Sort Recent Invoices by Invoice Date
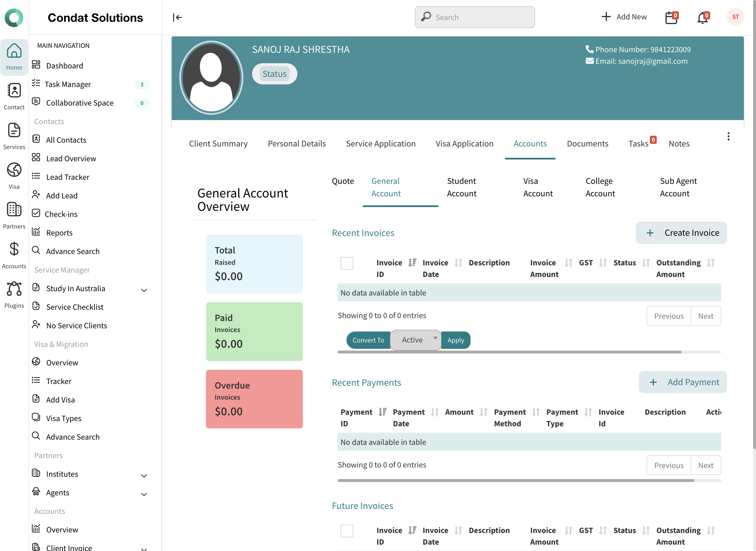Image resolution: width=756 pixels, height=551 pixels. pyautogui.click(x=458, y=263)
